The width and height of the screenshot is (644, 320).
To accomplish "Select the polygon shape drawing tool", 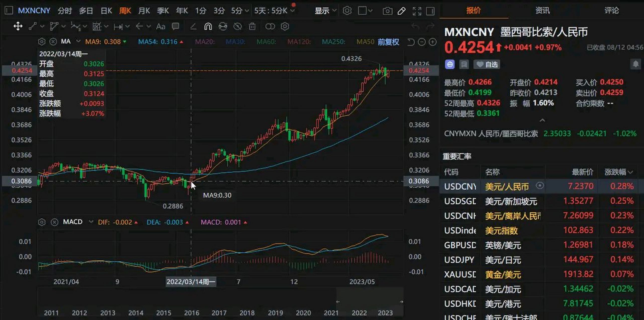I will (54, 26).
